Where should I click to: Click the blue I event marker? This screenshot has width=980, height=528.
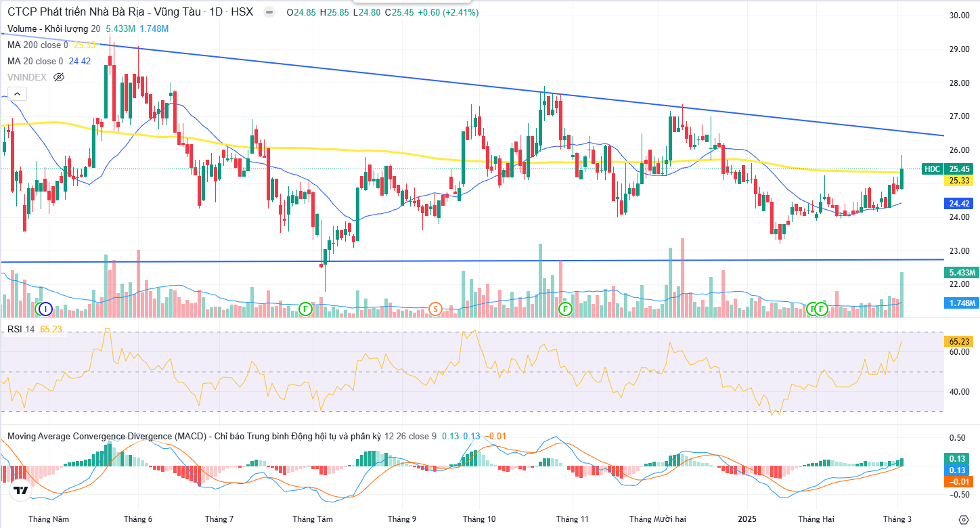coord(45,309)
